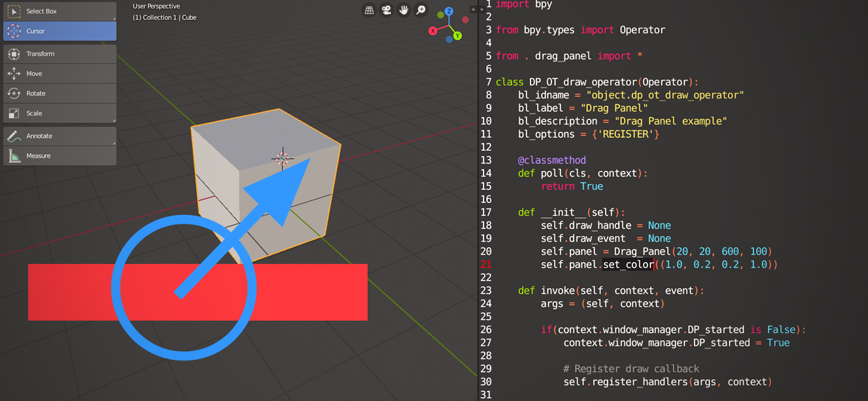Toggle orthographic view with the grid icon

(x=370, y=10)
